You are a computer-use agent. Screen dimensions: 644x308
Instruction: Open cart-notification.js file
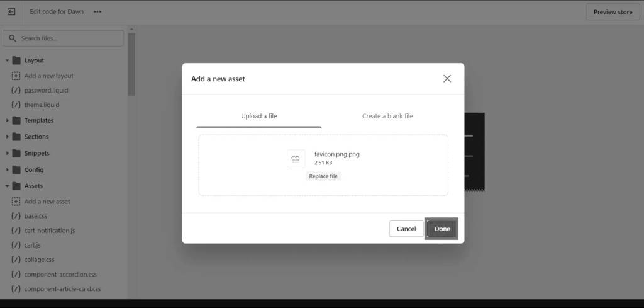pyautogui.click(x=50, y=231)
